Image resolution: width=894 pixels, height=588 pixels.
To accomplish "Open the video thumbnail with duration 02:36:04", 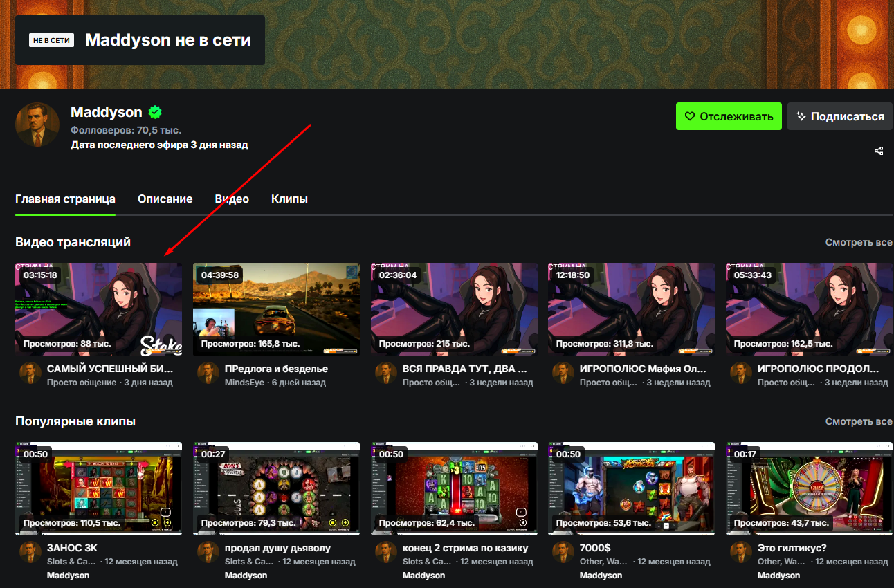I will (x=454, y=309).
